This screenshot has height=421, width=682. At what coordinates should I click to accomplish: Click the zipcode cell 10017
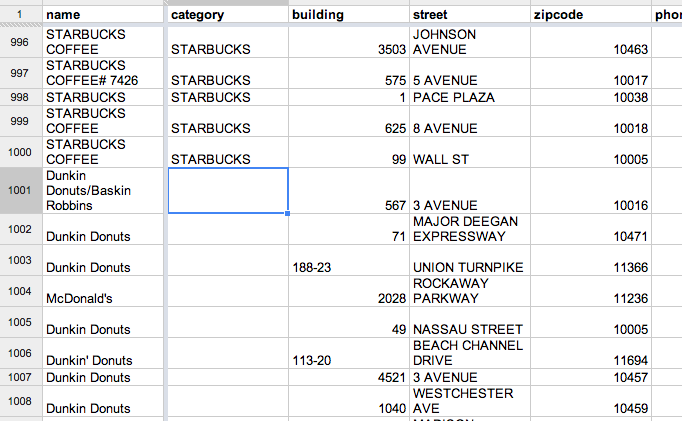tap(591, 73)
